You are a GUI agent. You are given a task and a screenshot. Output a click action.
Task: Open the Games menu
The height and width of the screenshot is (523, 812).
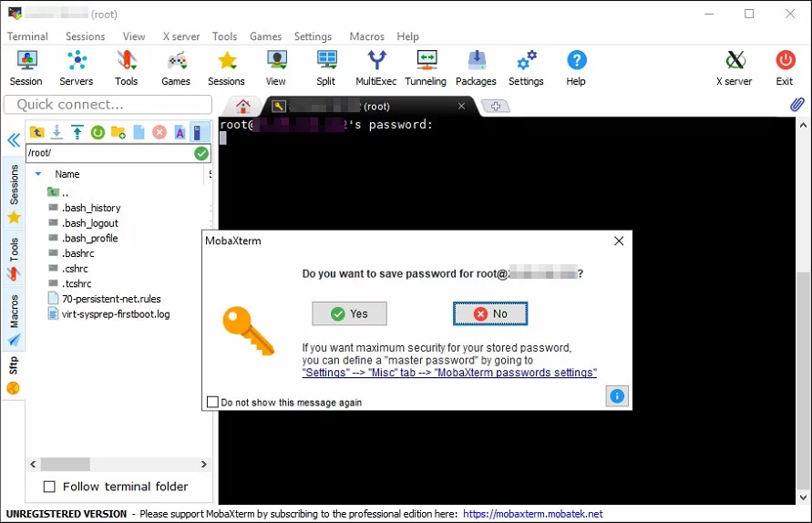click(x=266, y=36)
